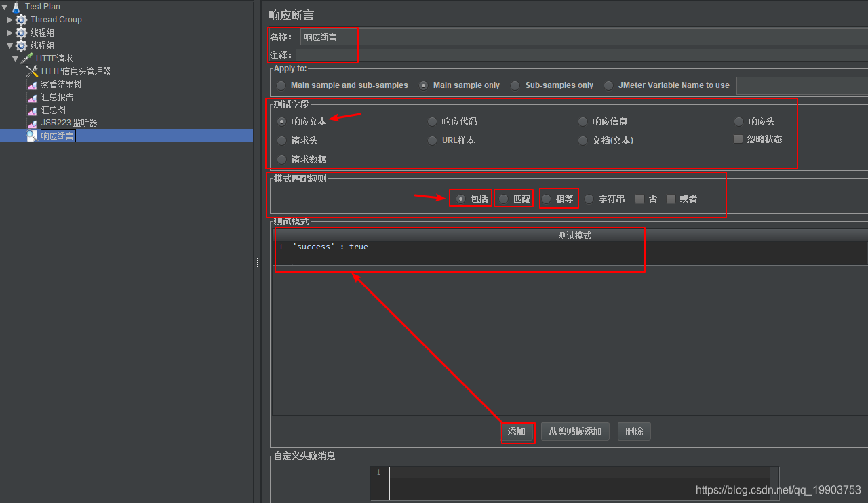The image size is (868, 503).
Task: Select the URL样本 radio button
Action: click(x=432, y=140)
